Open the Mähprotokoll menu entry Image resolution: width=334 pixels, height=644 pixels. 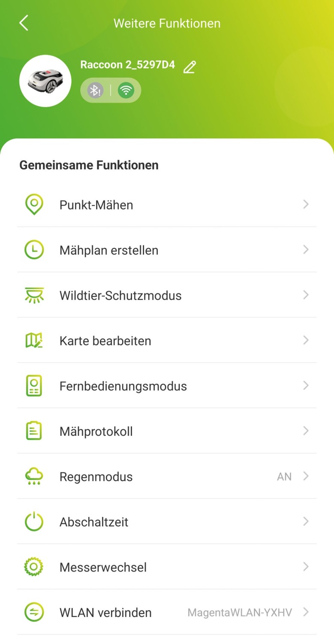96,431
